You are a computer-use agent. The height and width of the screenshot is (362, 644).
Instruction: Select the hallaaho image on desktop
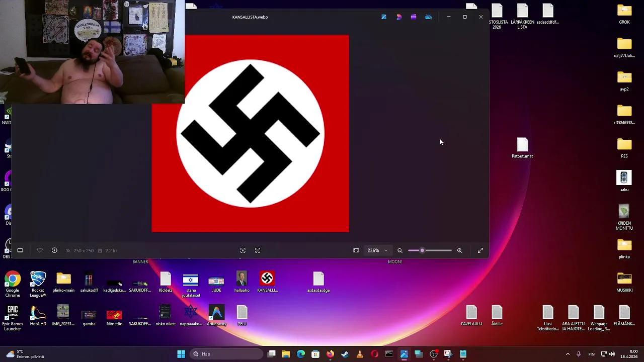tap(242, 282)
